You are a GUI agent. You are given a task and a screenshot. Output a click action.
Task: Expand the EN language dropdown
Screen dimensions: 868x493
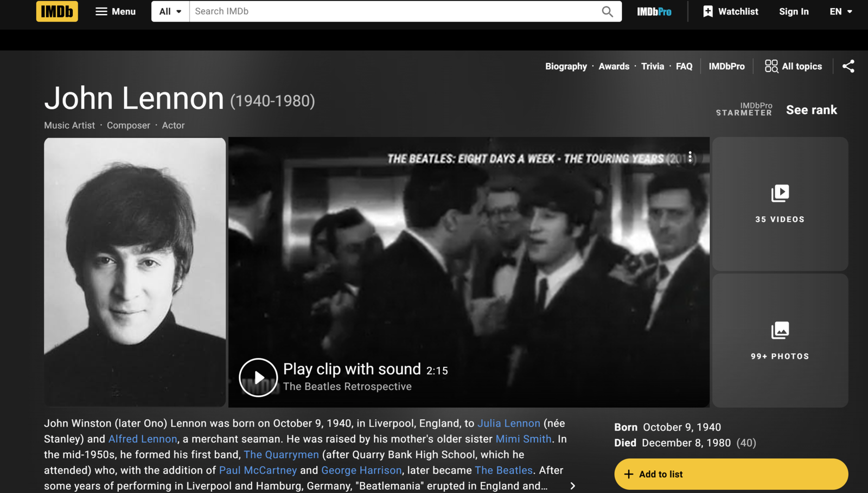point(840,11)
